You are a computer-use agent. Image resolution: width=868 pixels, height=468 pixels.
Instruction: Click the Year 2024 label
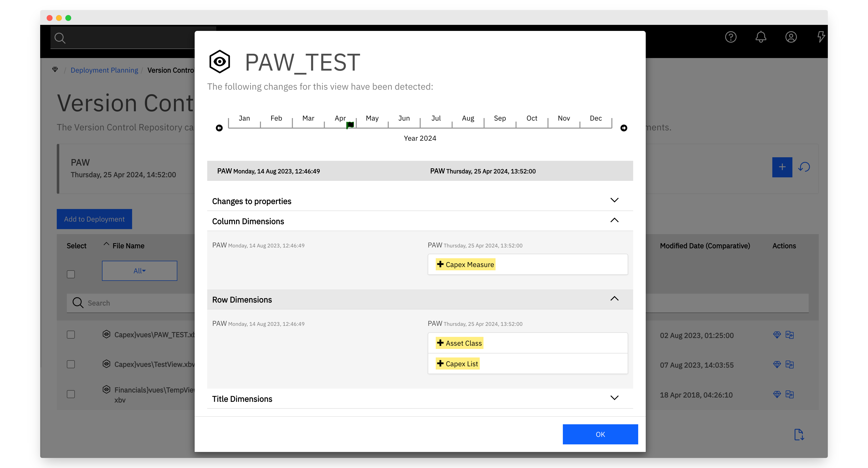pos(420,138)
